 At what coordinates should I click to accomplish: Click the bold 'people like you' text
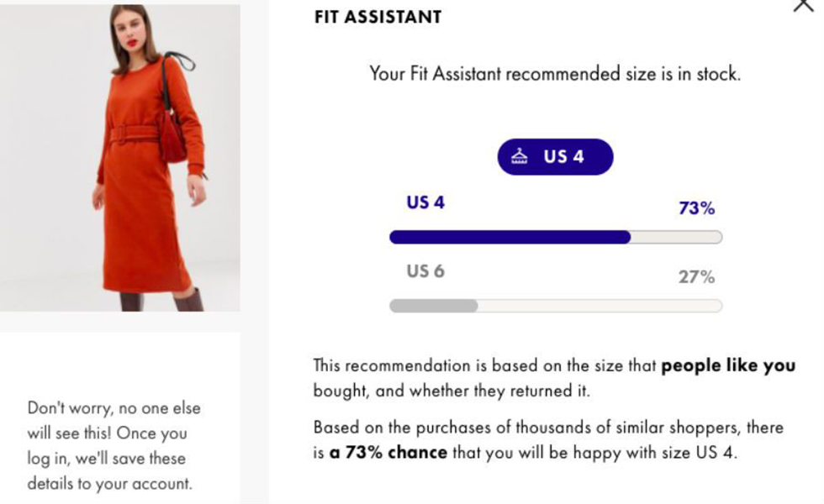pos(728,365)
